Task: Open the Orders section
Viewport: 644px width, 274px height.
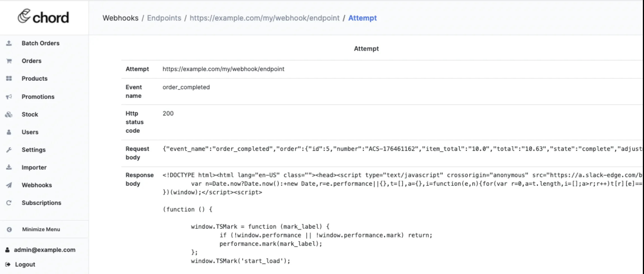Action: point(32,61)
